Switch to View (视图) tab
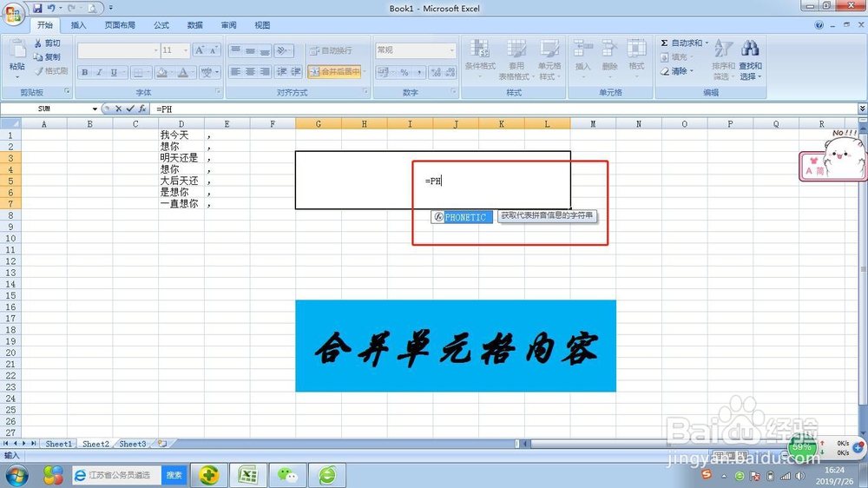Image resolution: width=868 pixels, height=488 pixels. [262, 25]
